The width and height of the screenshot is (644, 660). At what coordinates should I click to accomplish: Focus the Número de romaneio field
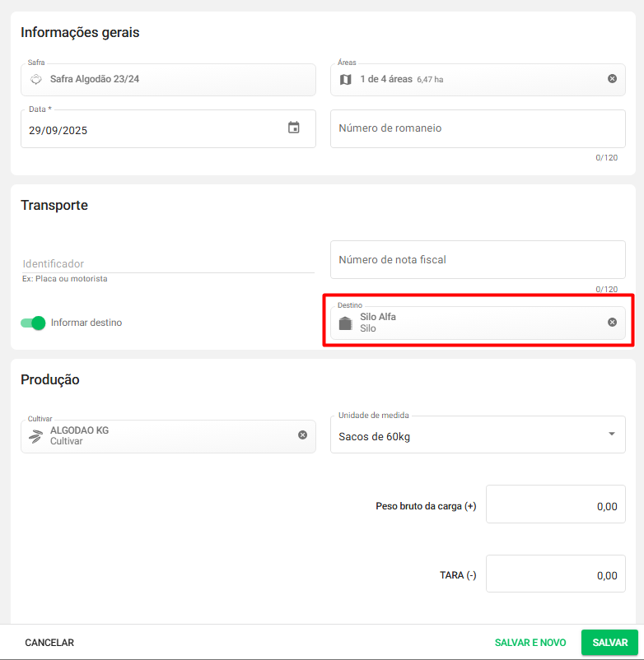click(x=478, y=129)
